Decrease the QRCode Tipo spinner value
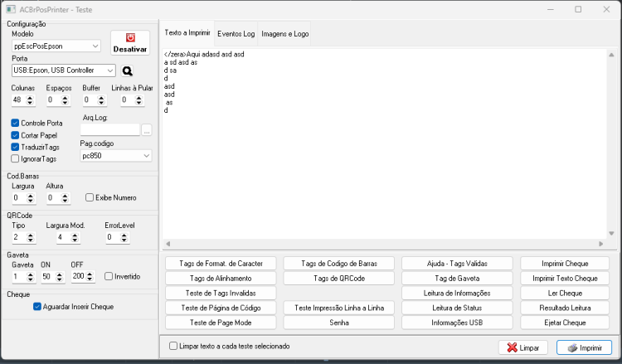Viewport: 622px width, 364px height. coord(31,240)
